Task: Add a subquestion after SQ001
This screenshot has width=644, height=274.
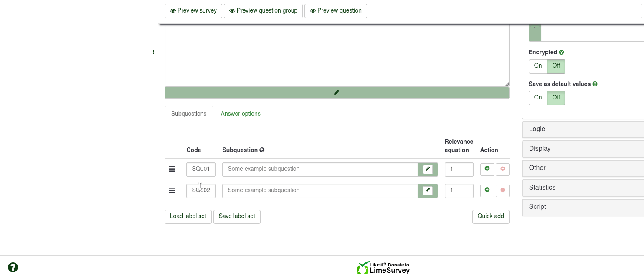Action: tap(487, 169)
